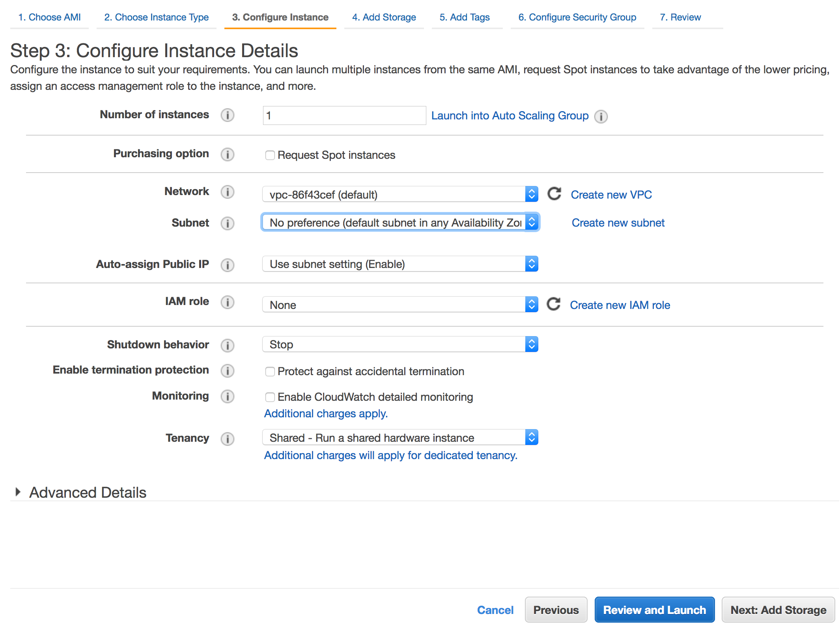This screenshot has height=625, width=840.
Task: Open the Shutdown behavior dropdown
Action: click(400, 344)
